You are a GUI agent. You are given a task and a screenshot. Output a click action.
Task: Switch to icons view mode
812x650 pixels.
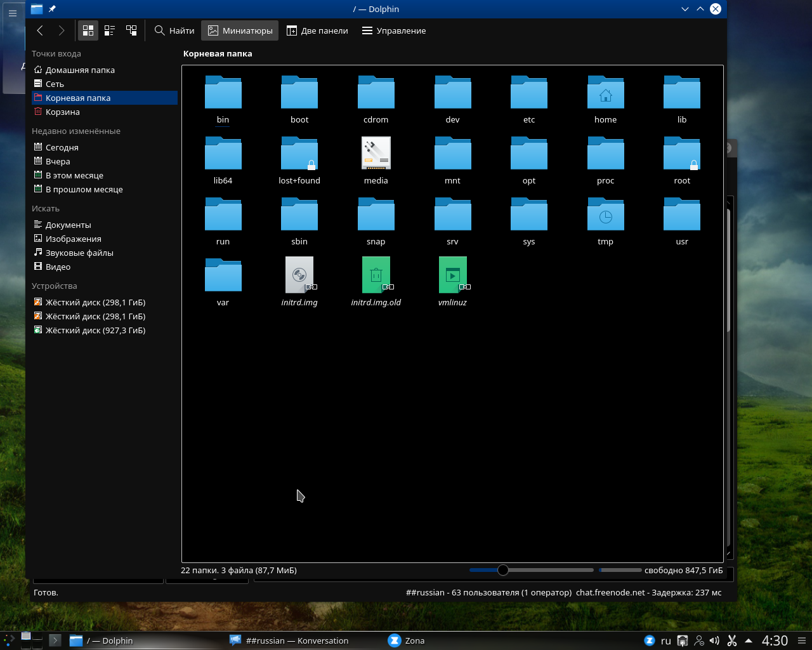tap(88, 30)
